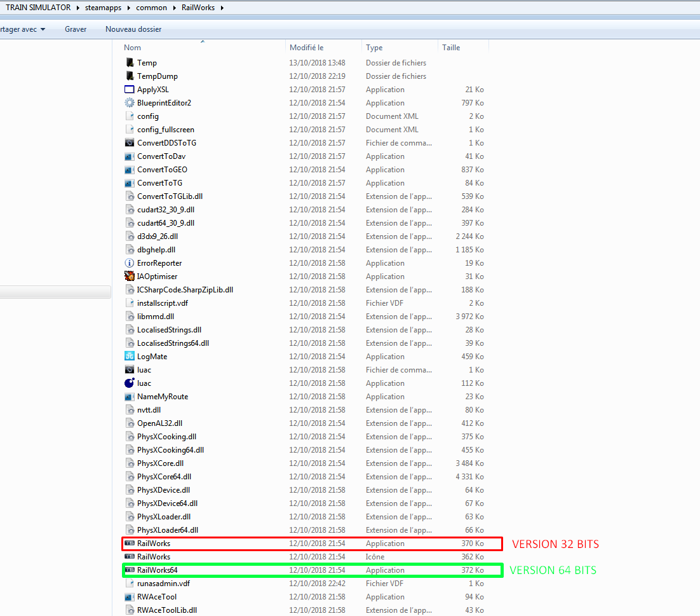This screenshot has height=616, width=700.
Task: Select the IAOptimiser icon
Action: tap(130, 277)
